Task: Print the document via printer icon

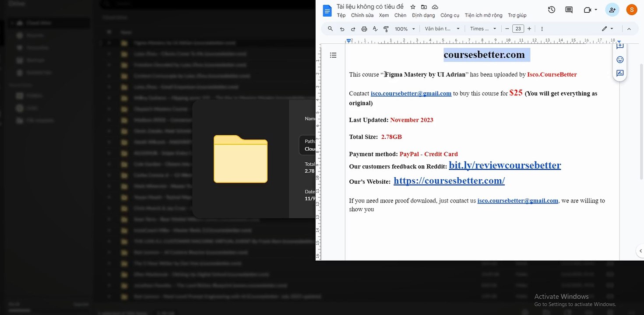Action: [364, 29]
